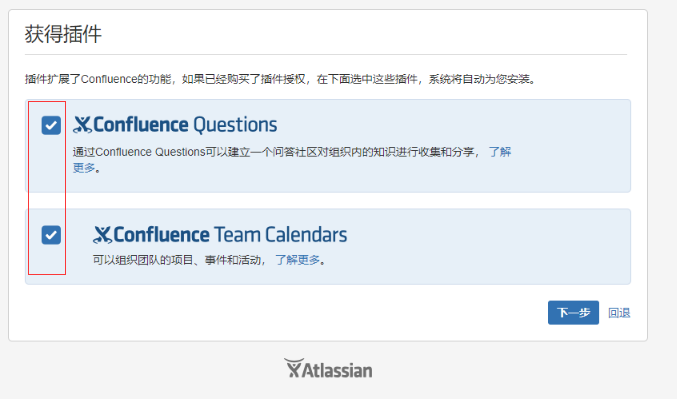The image size is (677, 399).
Task: Click the Team Calendars X logo icon
Action: (102, 235)
